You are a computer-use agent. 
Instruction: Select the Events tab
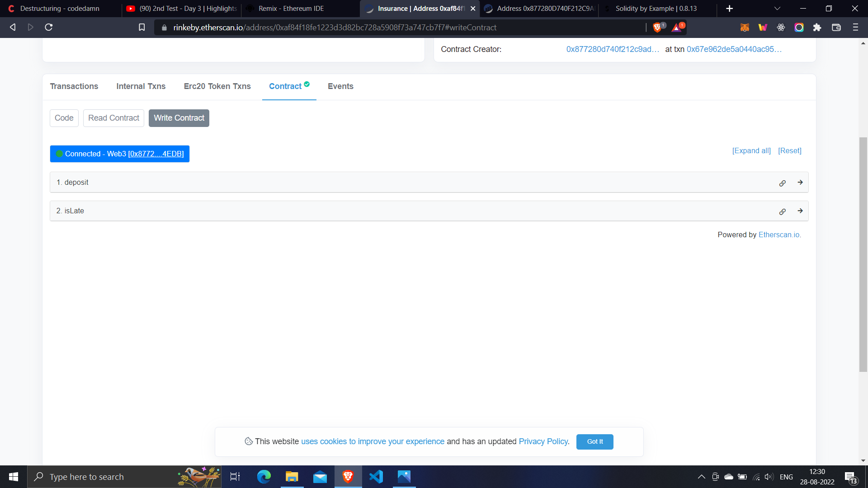(x=340, y=86)
